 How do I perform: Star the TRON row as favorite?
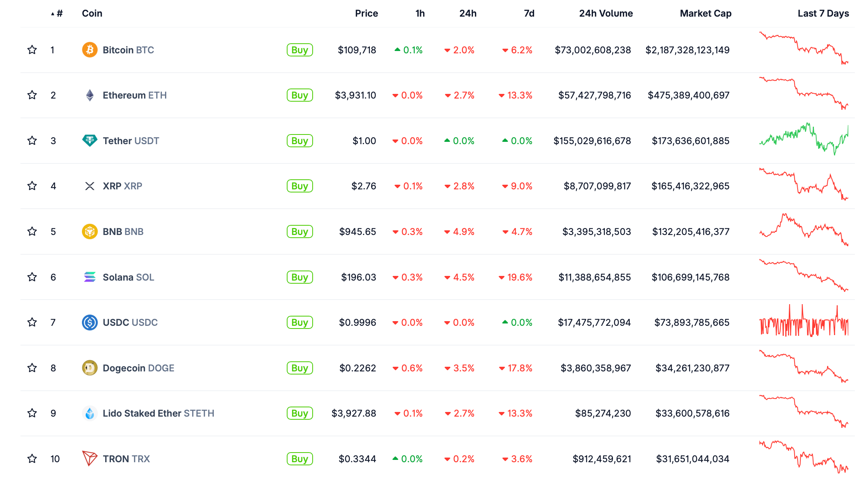pos(32,459)
